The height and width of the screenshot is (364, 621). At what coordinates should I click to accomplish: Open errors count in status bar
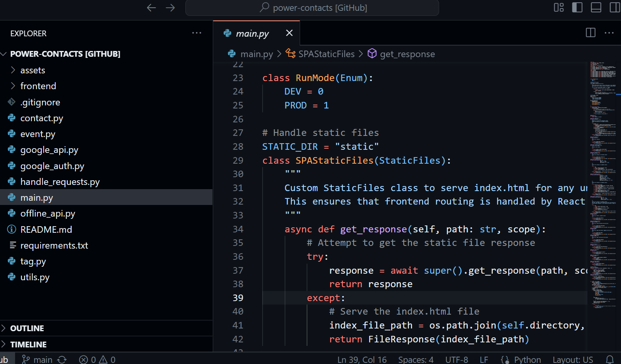[87, 359]
